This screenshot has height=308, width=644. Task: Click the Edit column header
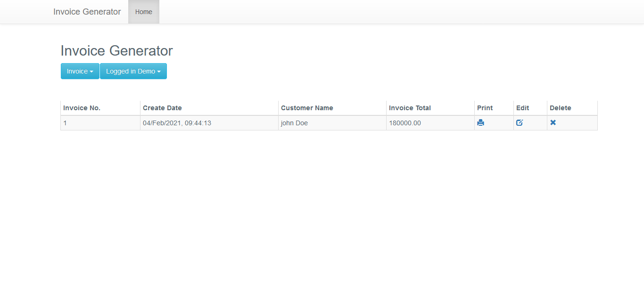[530, 108]
